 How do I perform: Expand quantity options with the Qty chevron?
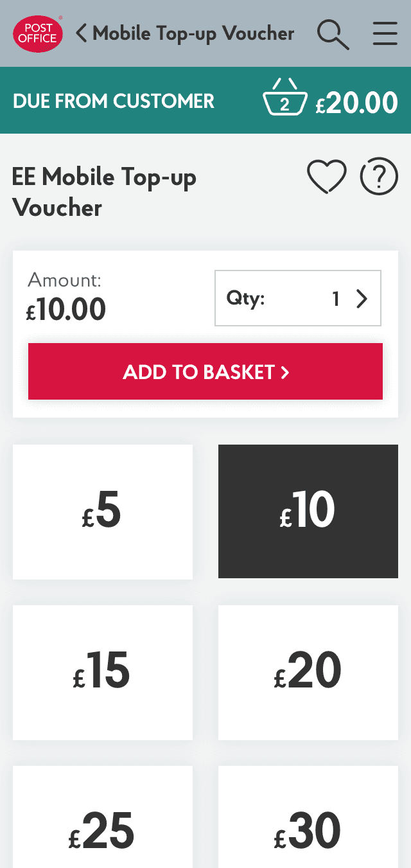(362, 298)
